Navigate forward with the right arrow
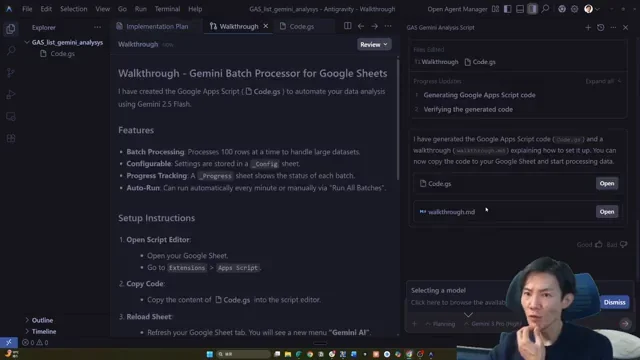This screenshot has width=640, height=360. click(x=374, y=26)
